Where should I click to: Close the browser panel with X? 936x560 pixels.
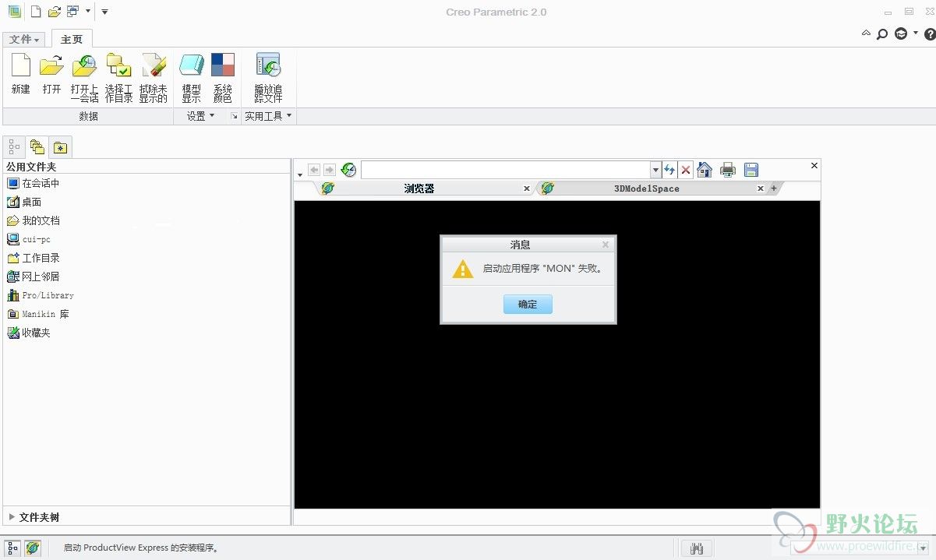tap(814, 165)
